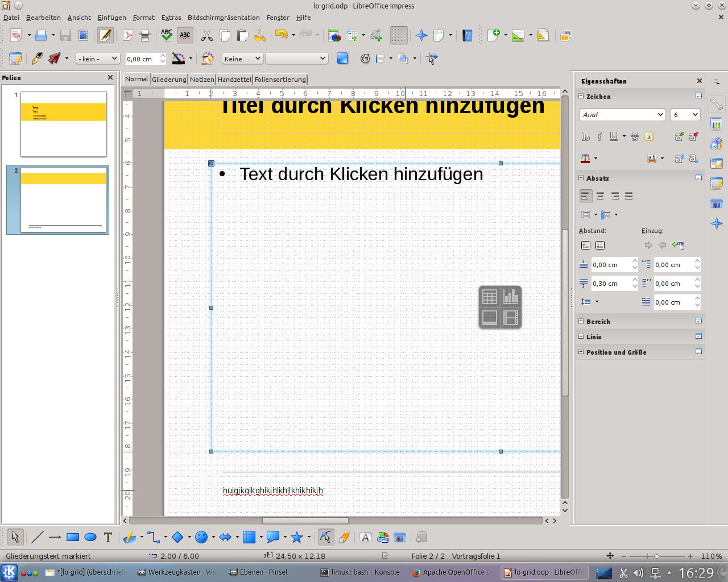Select slide 1 thumbnail in Folien panel
Viewport: 728px width, 582px height.
point(64,124)
